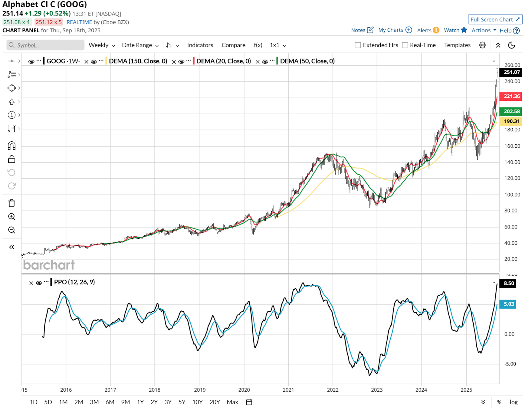This screenshot has width=532, height=412.
Task: Open the Compare menu
Action: pyautogui.click(x=233, y=45)
